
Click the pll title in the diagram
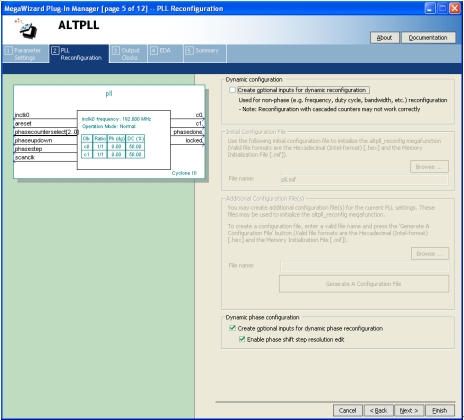[x=109, y=94]
